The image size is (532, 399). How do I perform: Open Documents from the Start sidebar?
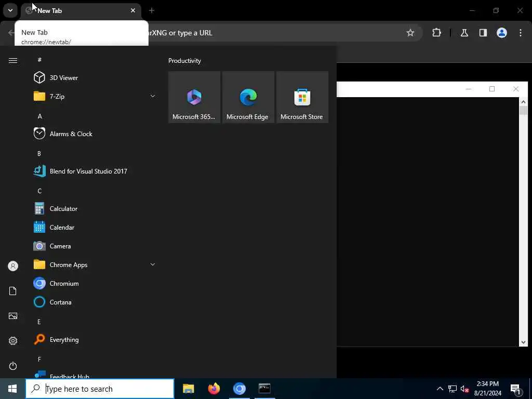tap(13, 291)
